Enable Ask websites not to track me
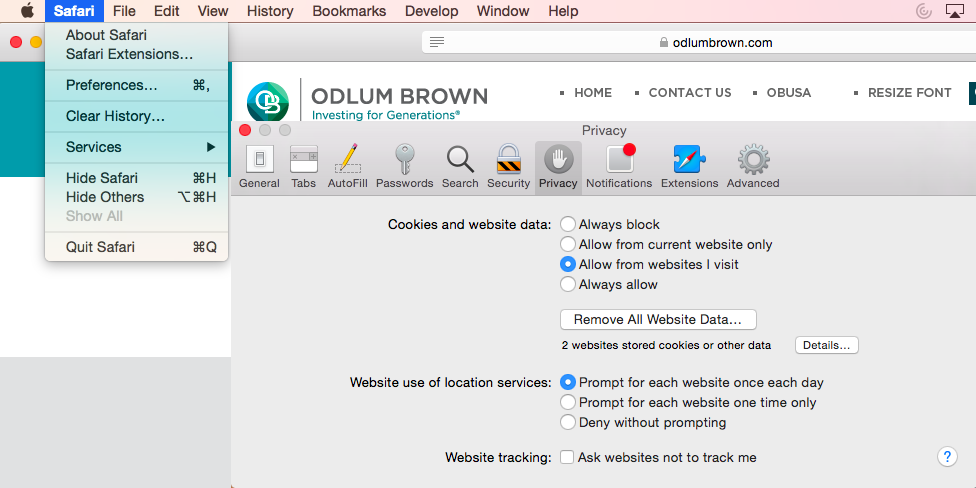This screenshot has width=976, height=488. (x=566, y=457)
